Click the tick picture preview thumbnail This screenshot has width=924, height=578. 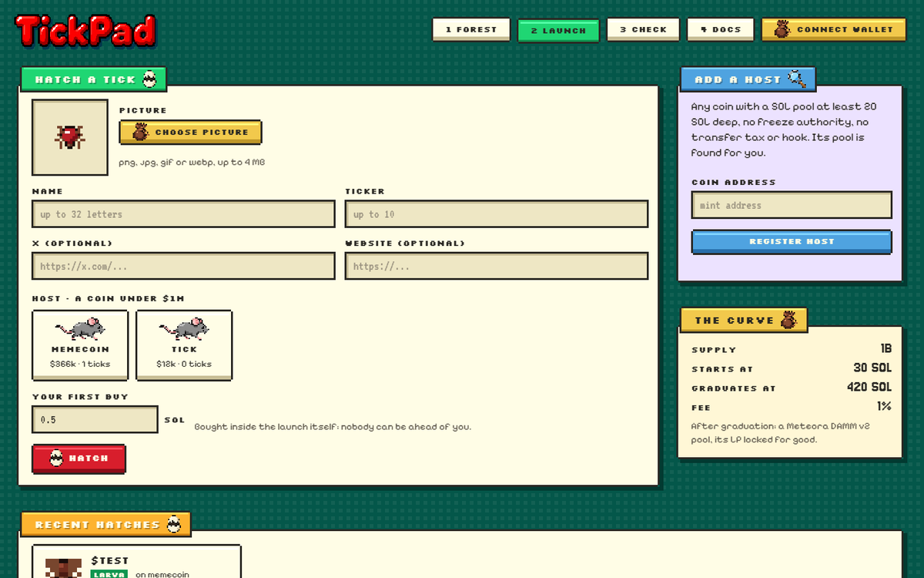(x=70, y=137)
